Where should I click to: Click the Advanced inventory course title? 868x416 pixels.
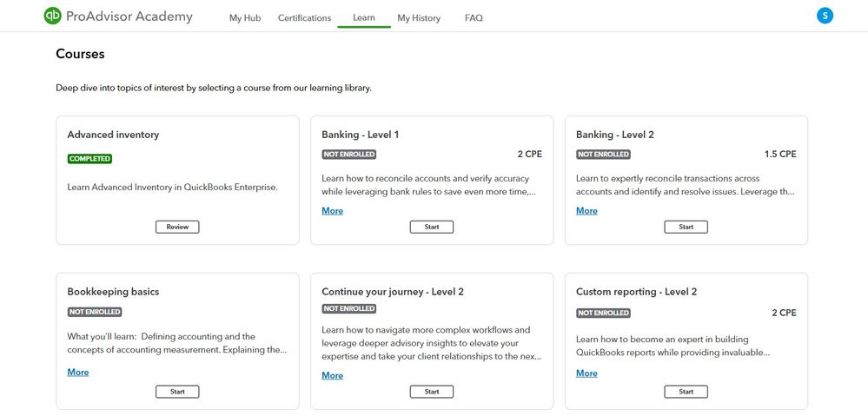click(113, 135)
